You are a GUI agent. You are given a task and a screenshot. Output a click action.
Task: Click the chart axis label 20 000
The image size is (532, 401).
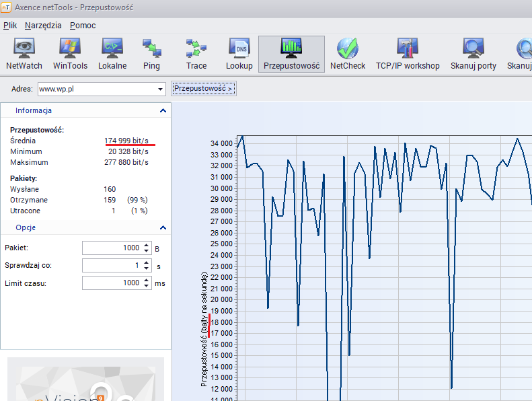coord(221,299)
